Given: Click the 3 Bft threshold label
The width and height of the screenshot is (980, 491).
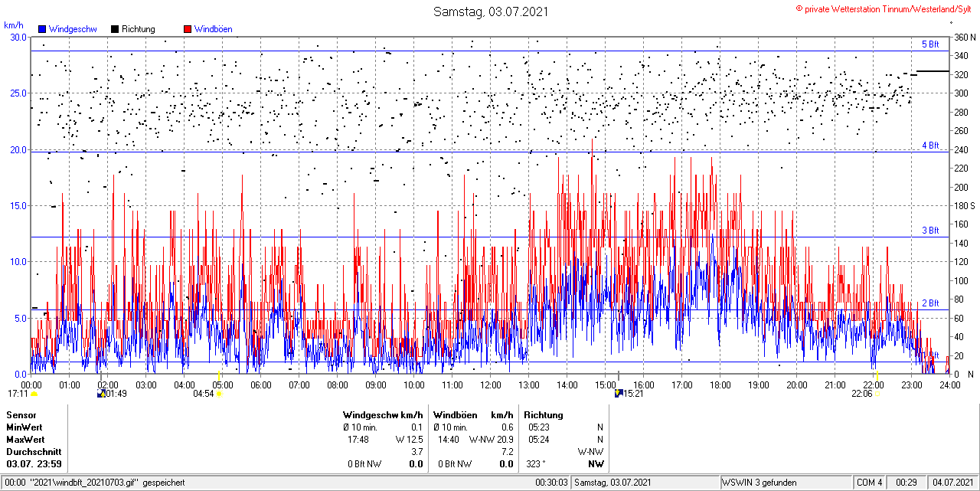Looking at the screenshot, I should coord(930,230).
